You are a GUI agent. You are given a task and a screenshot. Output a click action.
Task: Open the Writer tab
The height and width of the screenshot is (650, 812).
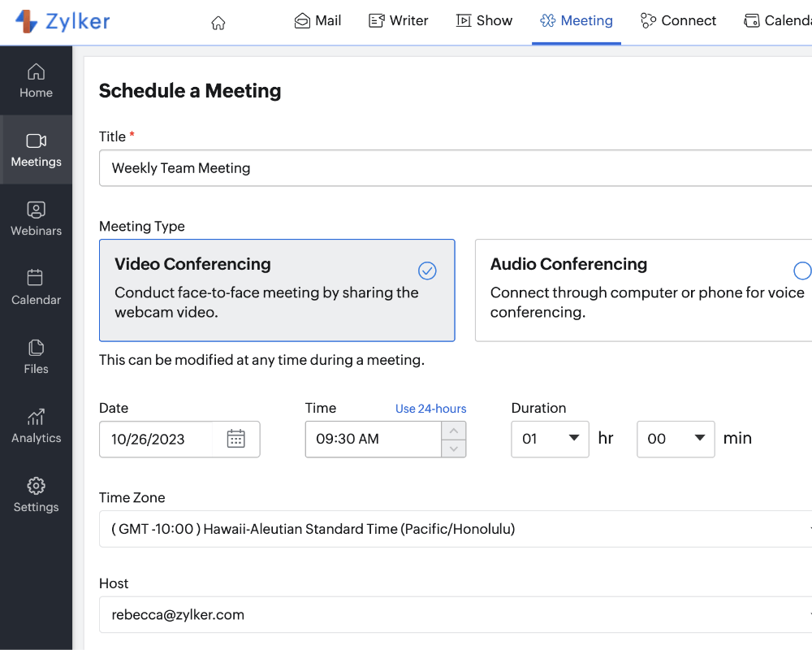398,21
